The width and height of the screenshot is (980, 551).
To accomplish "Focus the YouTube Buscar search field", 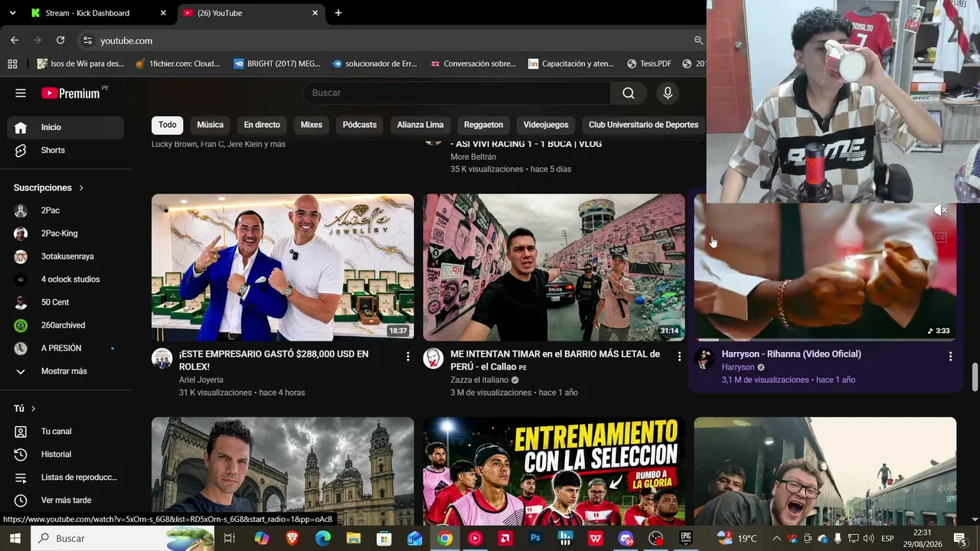I will pyautogui.click(x=457, y=93).
